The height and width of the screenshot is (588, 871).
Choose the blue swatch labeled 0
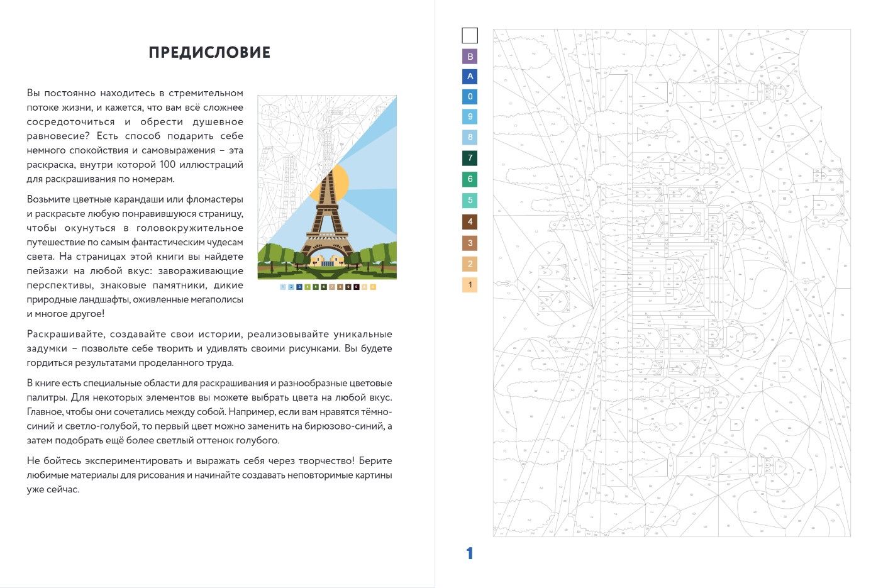tap(470, 97)
